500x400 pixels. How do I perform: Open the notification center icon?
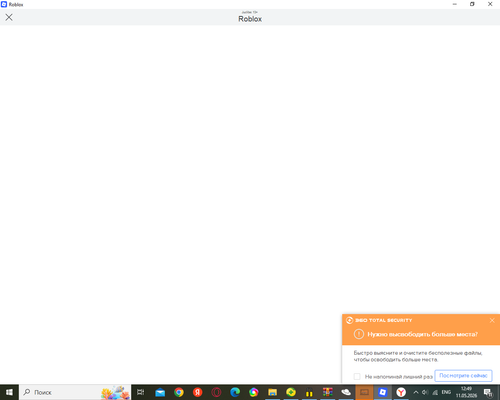(x=488, y=392)
